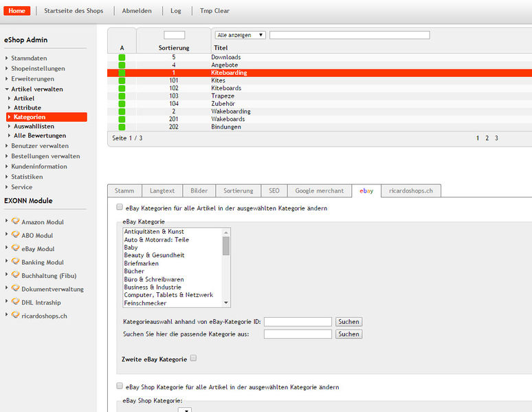Toggle the Zweite eBay Kategorie checkbox

[193, 358]
